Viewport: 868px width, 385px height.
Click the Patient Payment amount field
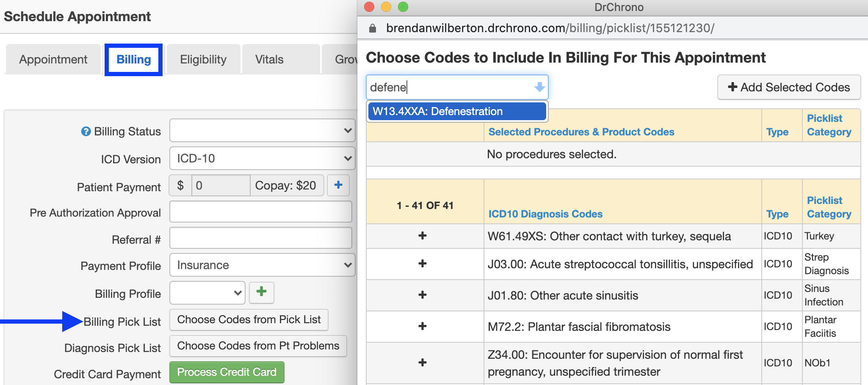(x=221, y=185)
